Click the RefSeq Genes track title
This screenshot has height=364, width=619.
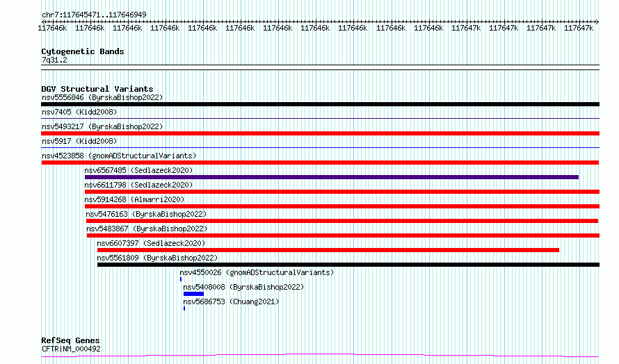coord(70,340)
